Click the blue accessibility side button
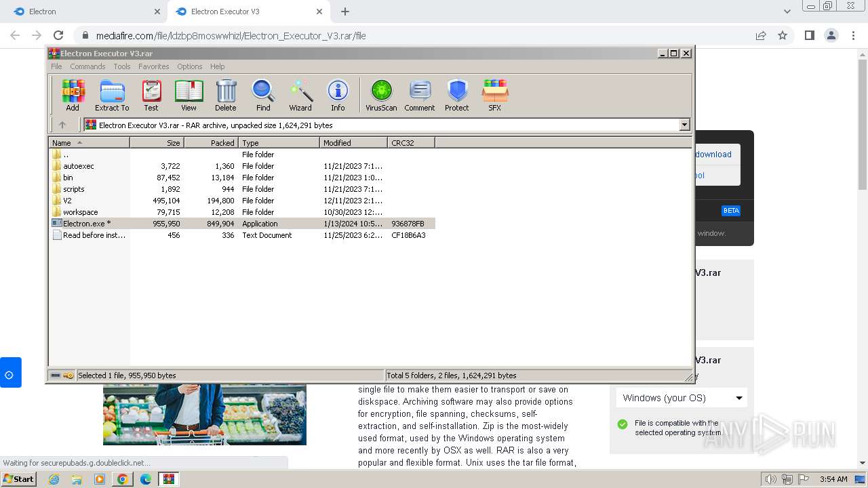 click(x=10, y=373)
